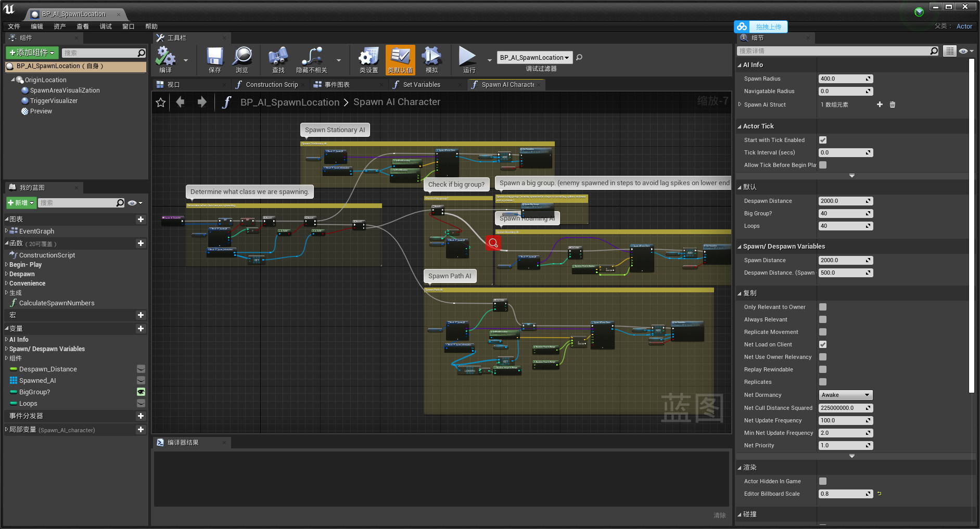Expand the Spawn Ai Struct property
Viewport: 980px width, 529px height.
click(x=740, y=105)
